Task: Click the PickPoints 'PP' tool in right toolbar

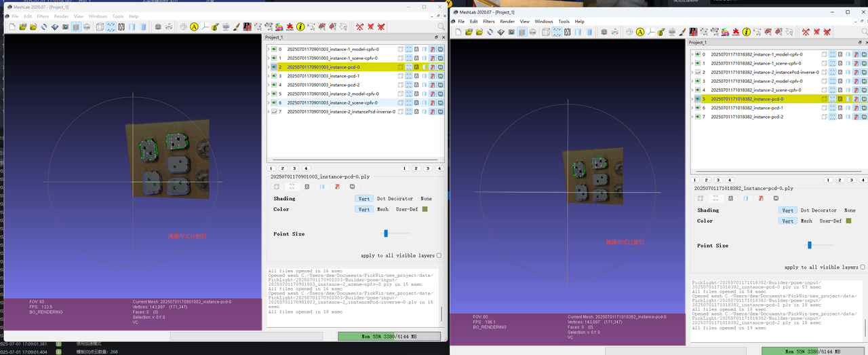Action: click(694, 32)
